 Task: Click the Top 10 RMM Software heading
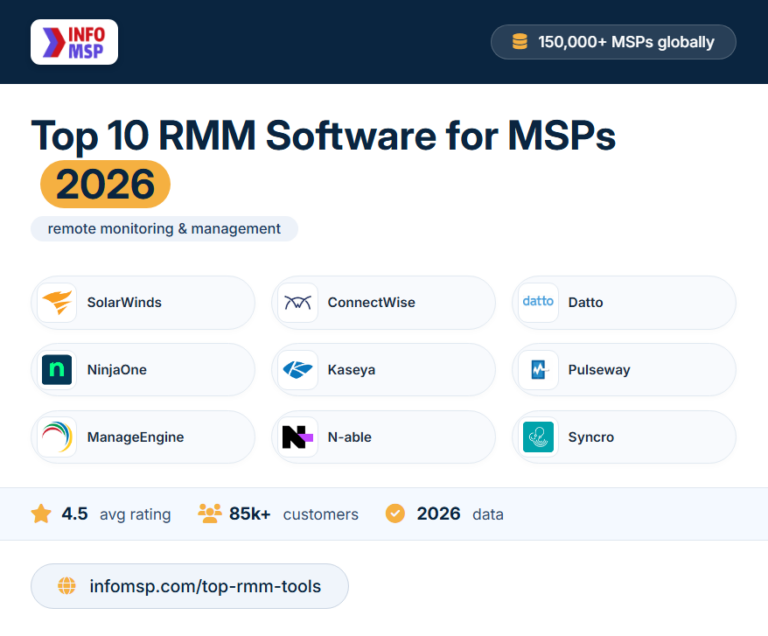(323, 135)
